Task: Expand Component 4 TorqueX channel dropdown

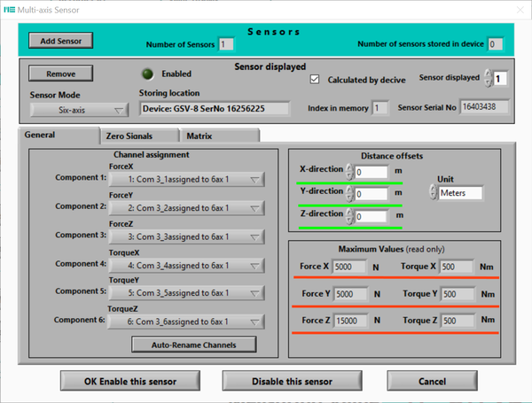Action: (x=185, y=264)
